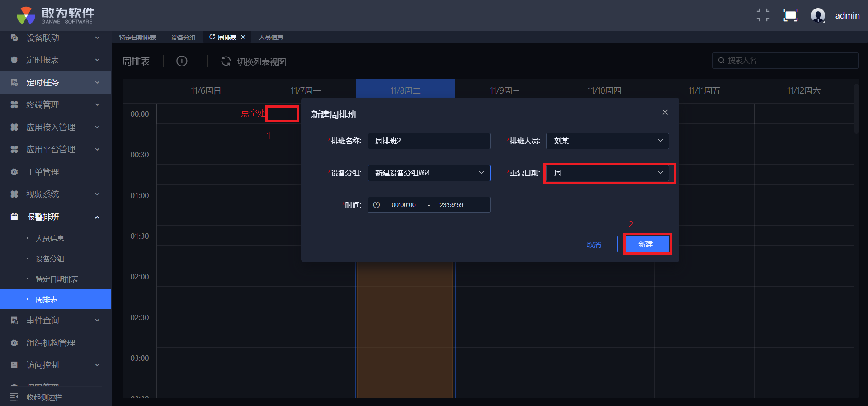Click the admin username label
The image size is (868, 406).
(847, 16)
